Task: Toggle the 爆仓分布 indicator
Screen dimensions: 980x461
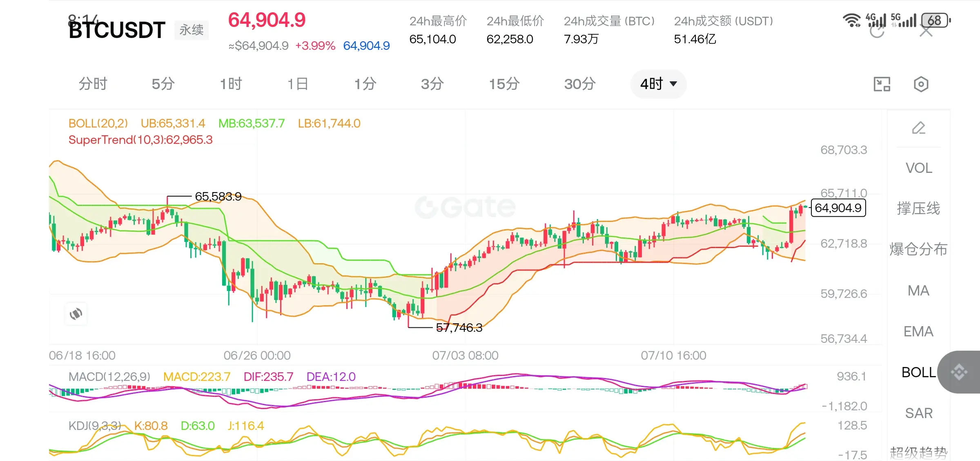Action: click(x=919, y=249)
